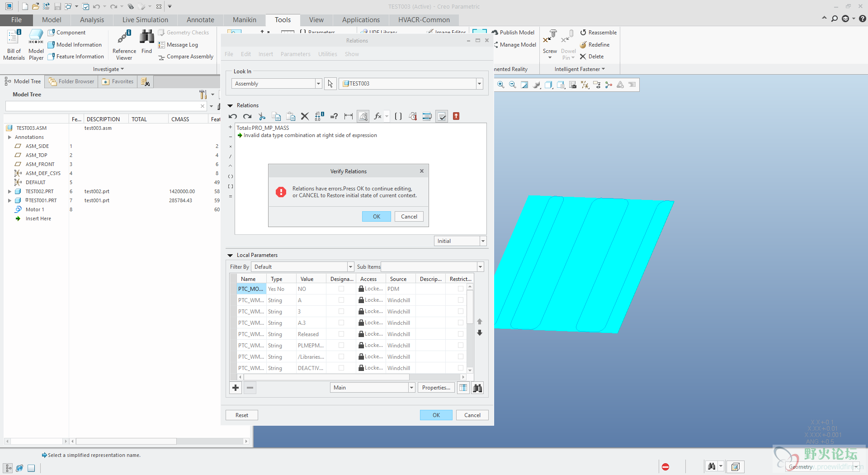
Task: Copy relation text icon
Action: (276, 117)
